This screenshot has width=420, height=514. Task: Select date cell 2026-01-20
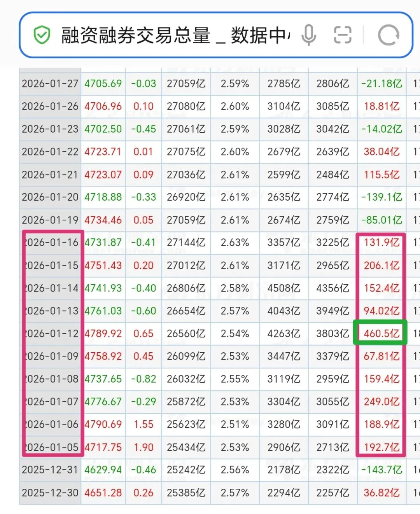coord(50,197)
